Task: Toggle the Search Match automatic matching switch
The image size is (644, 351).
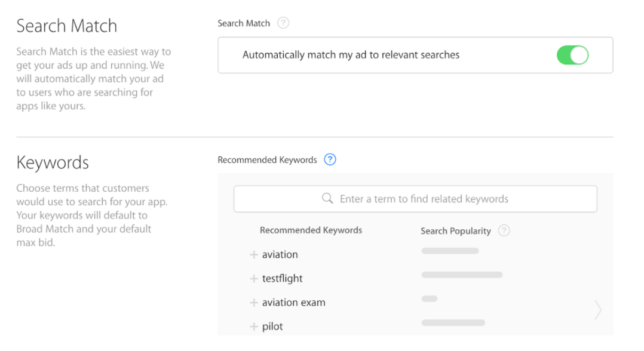Action: pyautogui.click(x=572, y=55)
